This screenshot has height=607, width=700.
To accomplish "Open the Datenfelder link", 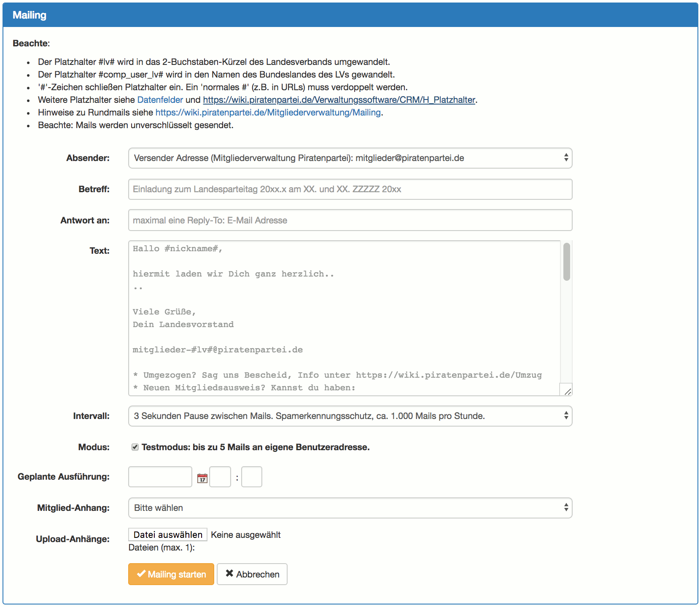I will click(160, 100).
